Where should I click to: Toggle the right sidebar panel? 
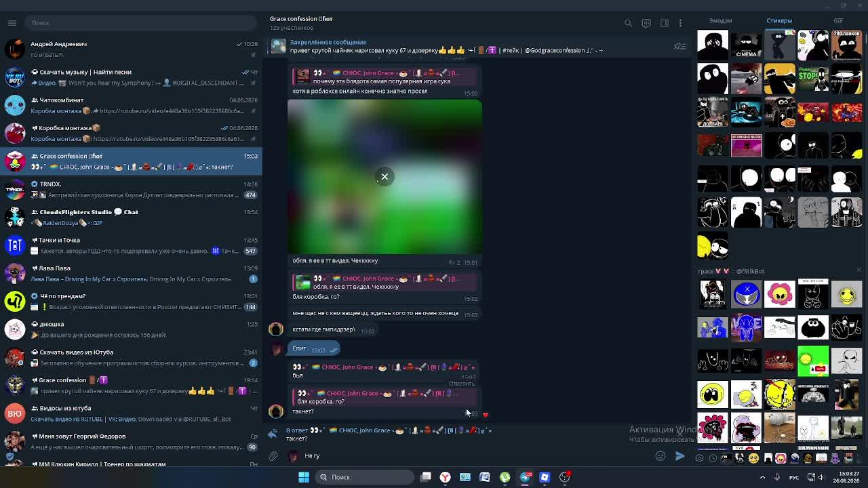click(x=665, y=23)
